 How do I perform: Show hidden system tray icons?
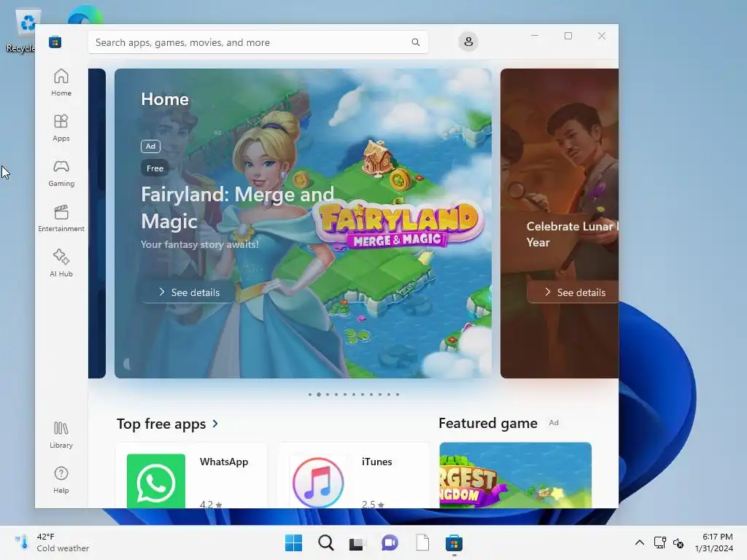pyautogui.click(x=640, y=542)
